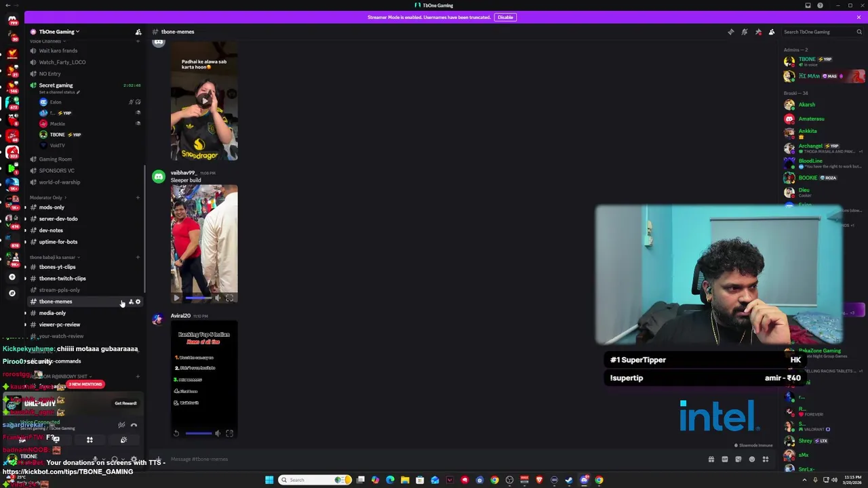Open the Inbox icon in title bar
The width and height of the screenshot is (868, 488).
point(808,5)
